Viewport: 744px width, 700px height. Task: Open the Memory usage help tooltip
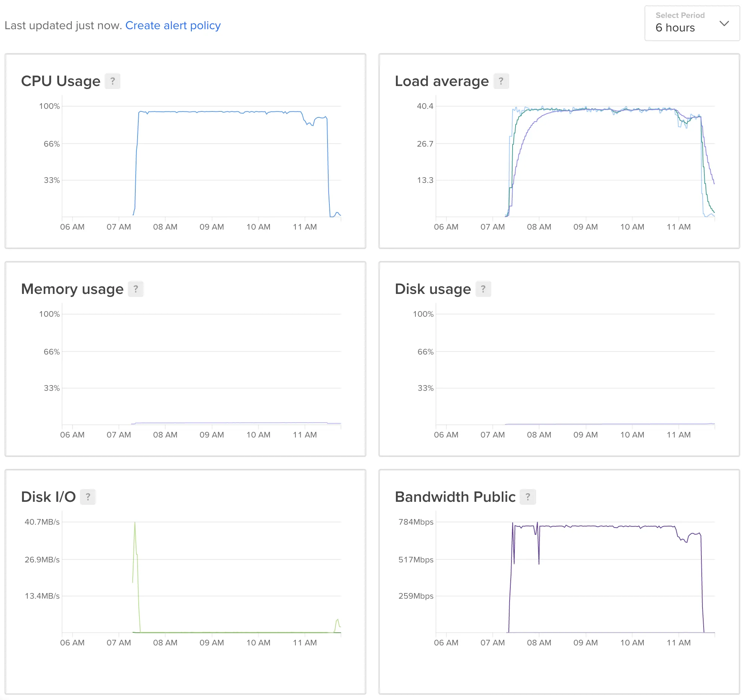[135, 289]
